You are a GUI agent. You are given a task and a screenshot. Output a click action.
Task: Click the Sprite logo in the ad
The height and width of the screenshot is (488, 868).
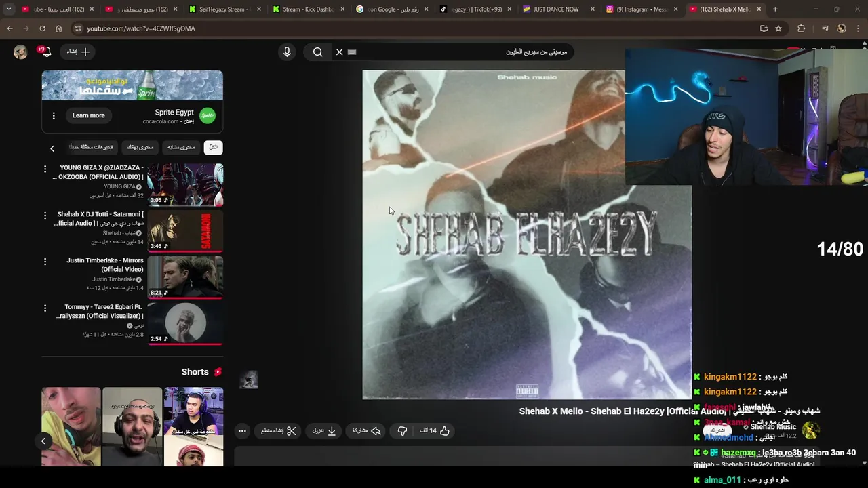click(208, 116)
